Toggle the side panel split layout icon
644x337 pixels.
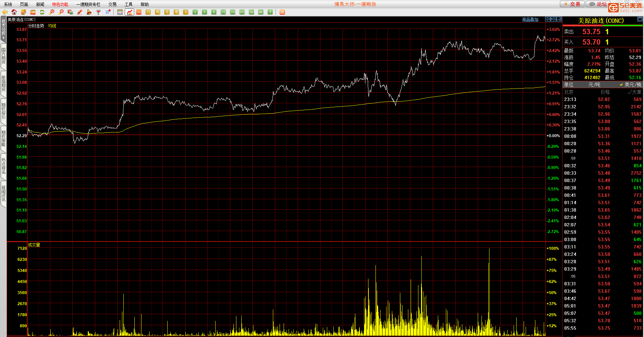point(559,19)
